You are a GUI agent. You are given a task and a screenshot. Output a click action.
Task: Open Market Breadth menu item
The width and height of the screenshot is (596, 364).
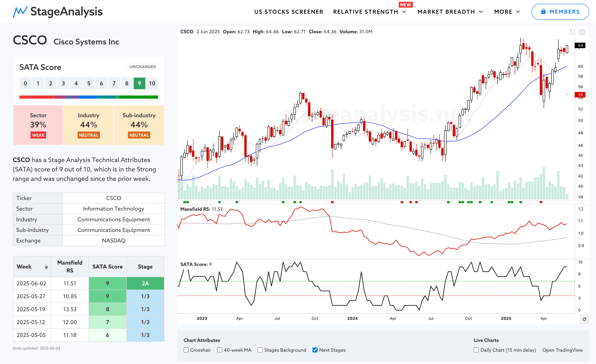tap(446, 12)
